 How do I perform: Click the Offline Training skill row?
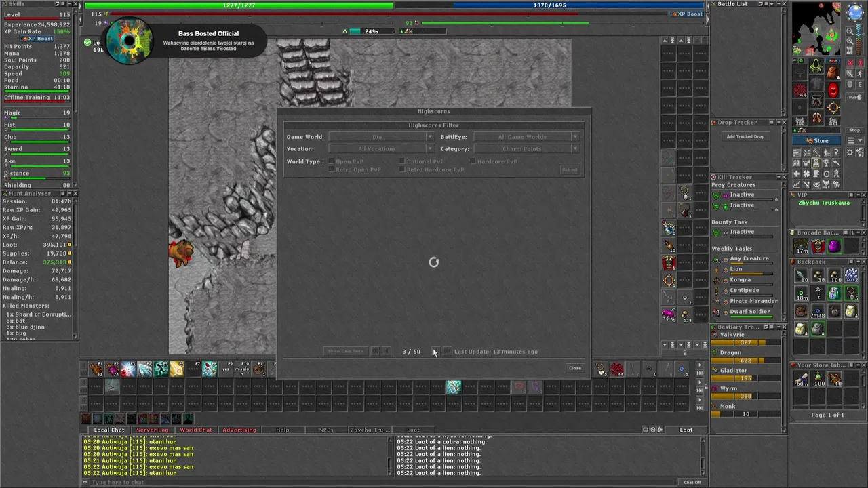pos(37,98)
